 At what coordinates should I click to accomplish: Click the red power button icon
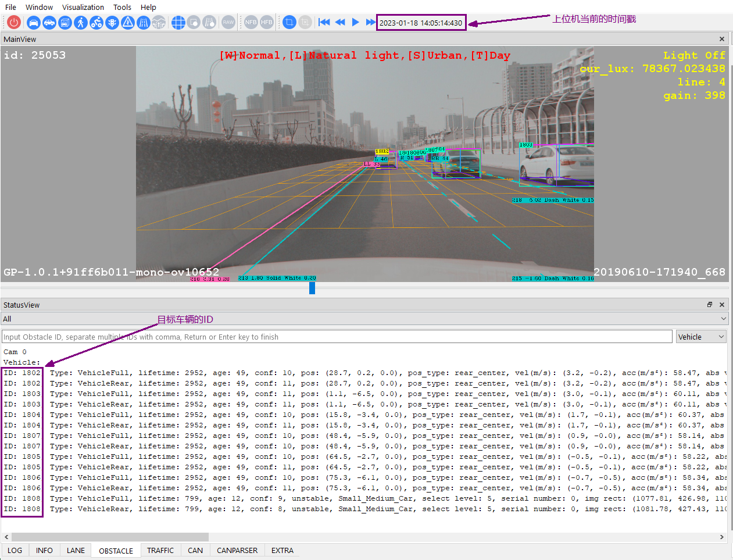14,23
